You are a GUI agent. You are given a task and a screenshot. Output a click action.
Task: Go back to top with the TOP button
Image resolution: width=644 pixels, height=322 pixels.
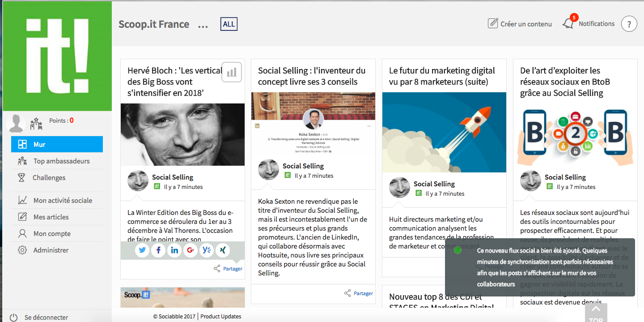(596, 313)
